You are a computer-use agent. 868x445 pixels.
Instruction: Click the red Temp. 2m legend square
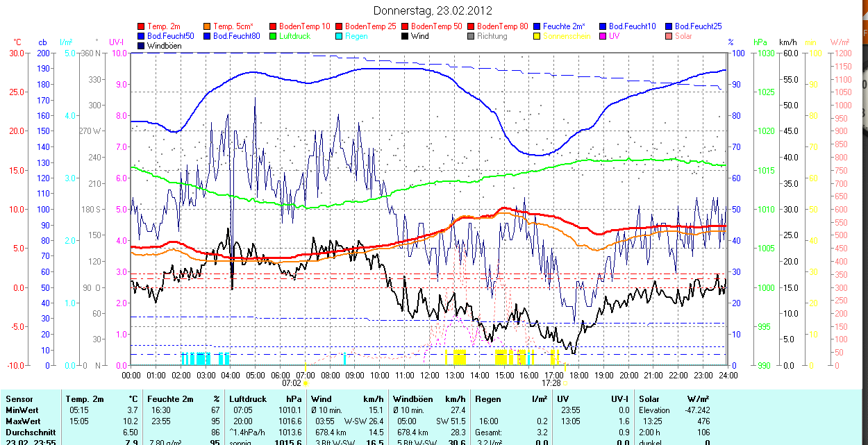click(142, 26)
